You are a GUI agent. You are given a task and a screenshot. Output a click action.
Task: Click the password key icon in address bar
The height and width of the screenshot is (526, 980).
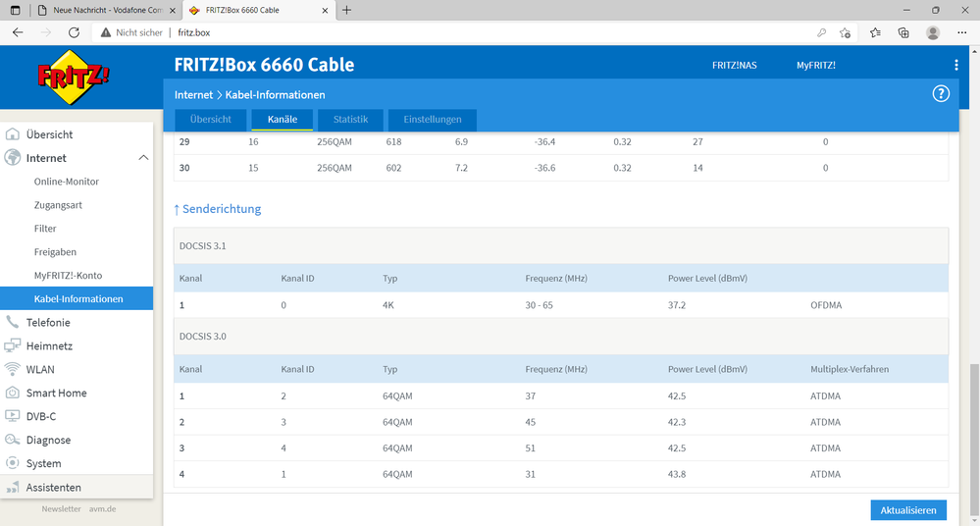tap(821, 32)
